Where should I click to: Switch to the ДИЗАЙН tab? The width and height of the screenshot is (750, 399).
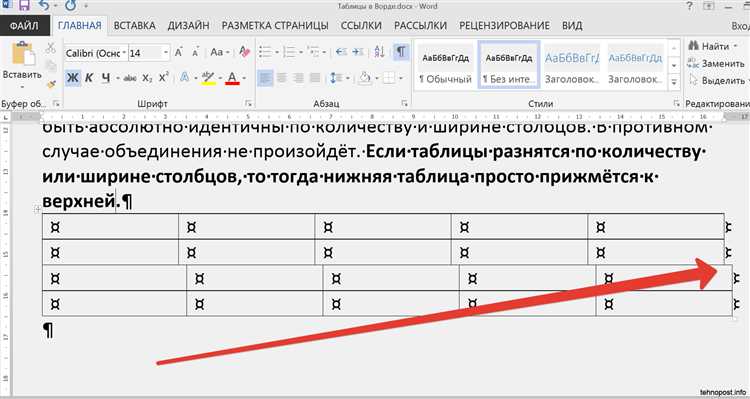coord(188,26)
